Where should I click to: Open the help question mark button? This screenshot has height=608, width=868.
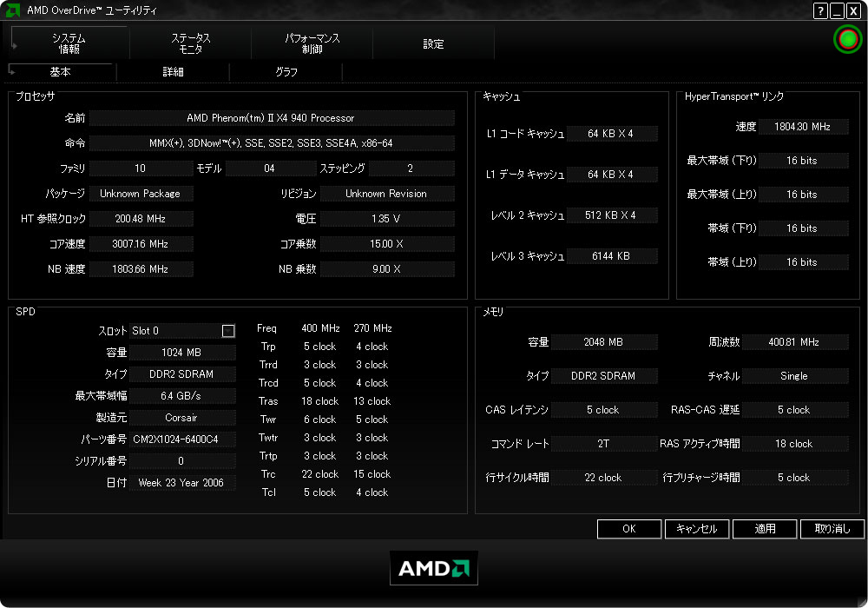click(x=820, y=10)
